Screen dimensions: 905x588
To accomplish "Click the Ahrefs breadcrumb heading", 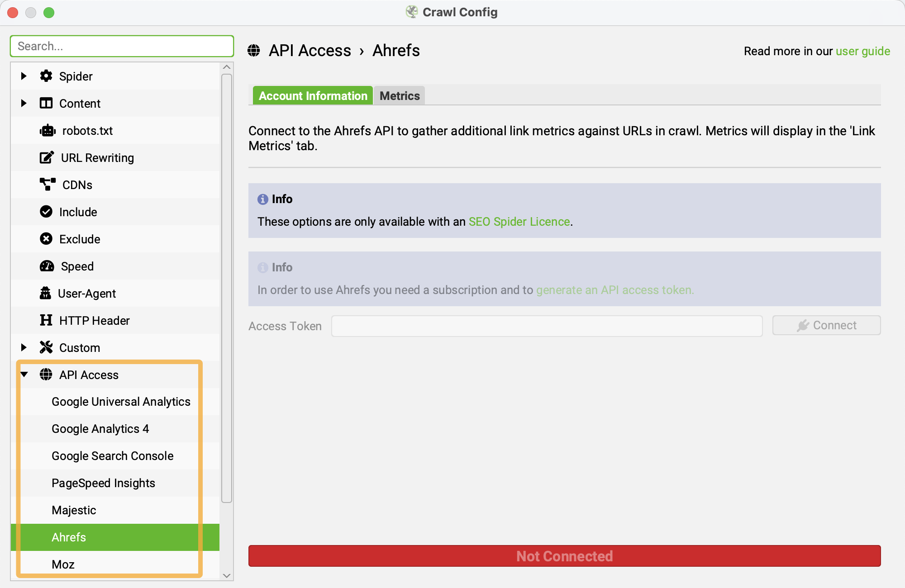I will coord(396,51).
